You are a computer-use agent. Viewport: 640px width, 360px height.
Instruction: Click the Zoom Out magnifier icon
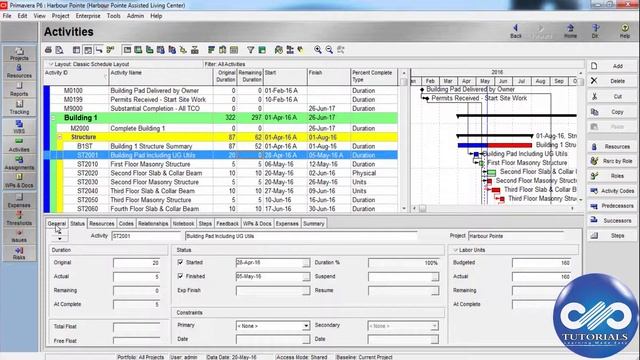(329, 50)
